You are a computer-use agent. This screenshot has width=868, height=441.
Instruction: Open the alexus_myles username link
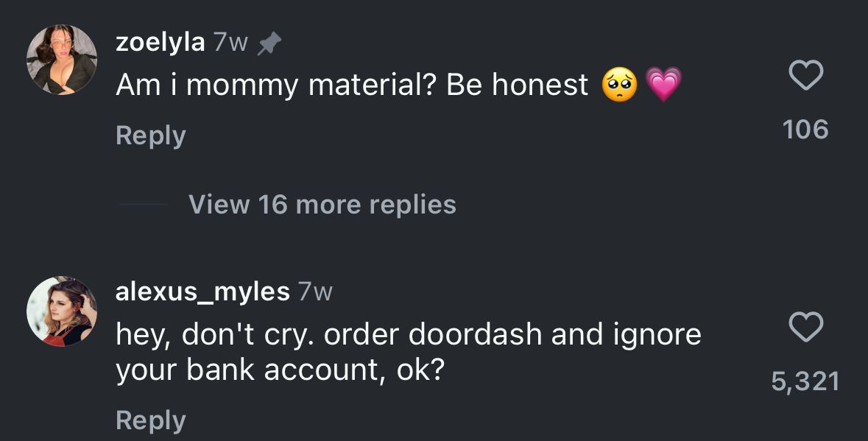(202, 292)
